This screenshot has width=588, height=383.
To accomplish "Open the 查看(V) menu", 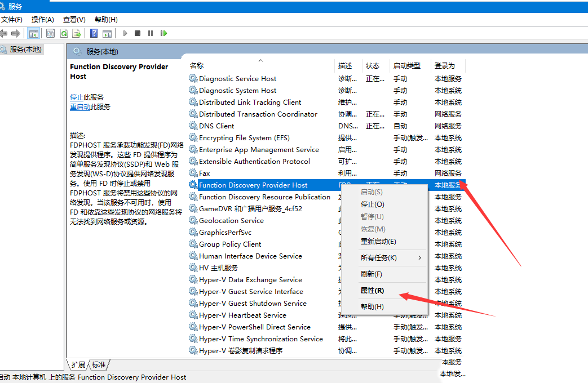I will (74, 19).
